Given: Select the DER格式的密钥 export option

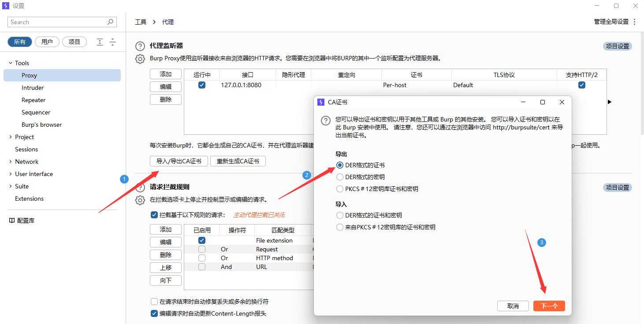Looking at the screenshot, I should [x=340, y=177].
